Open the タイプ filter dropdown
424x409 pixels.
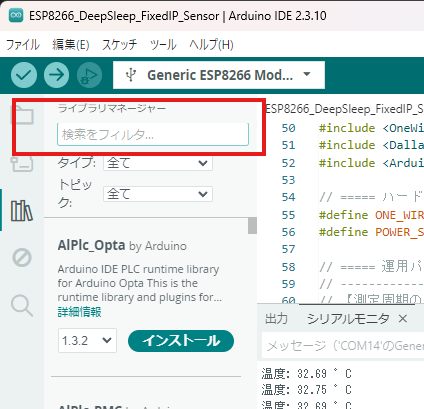[x=158, y=163]
